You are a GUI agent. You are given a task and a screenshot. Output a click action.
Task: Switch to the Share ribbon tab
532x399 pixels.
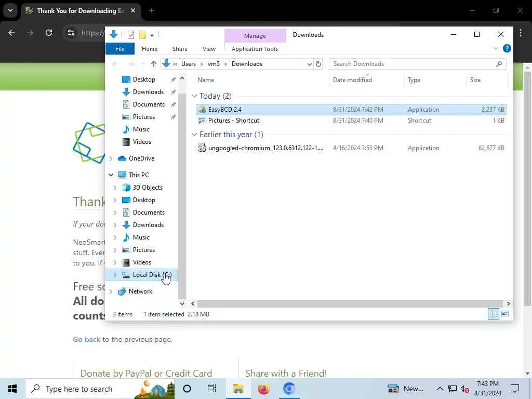[180, 49]
